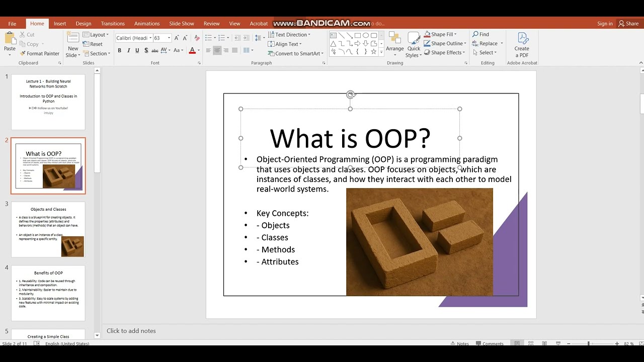Start Slide Show from status bar icon
This screenshot has width=644, height=362.
click(557, 343)
